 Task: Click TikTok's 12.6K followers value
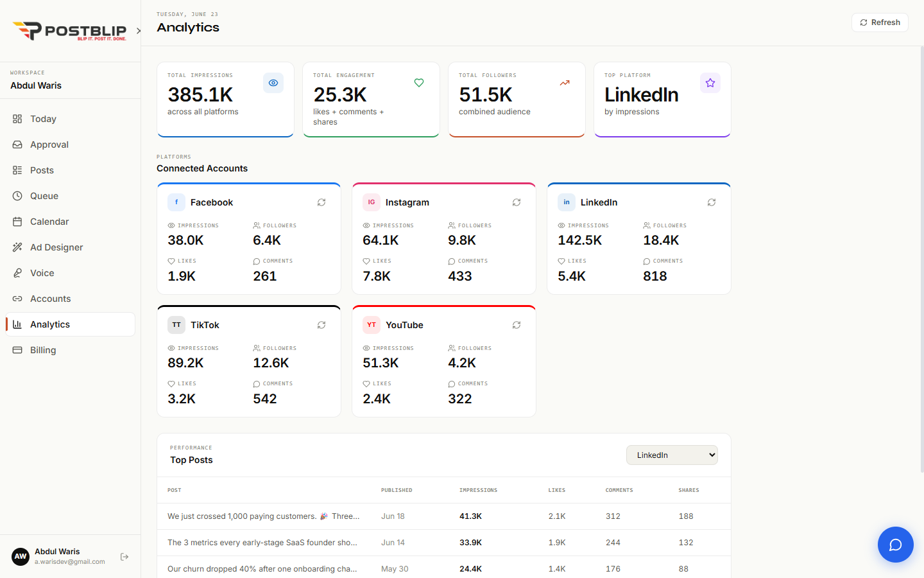[x=271, y=363]
